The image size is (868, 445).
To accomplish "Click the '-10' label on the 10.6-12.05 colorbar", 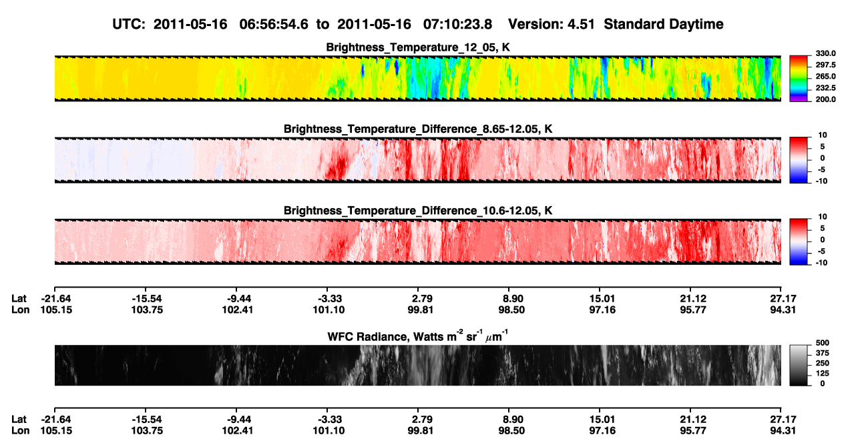I will [822, 263].
